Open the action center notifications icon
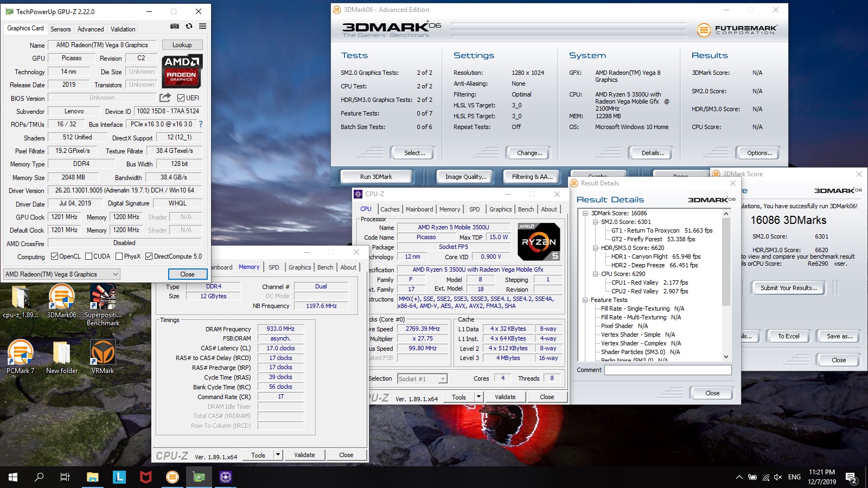The width and height of the screenshot is (868, 488). click(x=851, y=477)
